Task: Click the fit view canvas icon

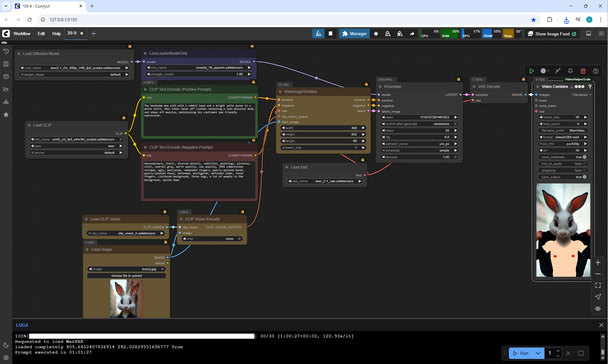Action: (598, 285)
